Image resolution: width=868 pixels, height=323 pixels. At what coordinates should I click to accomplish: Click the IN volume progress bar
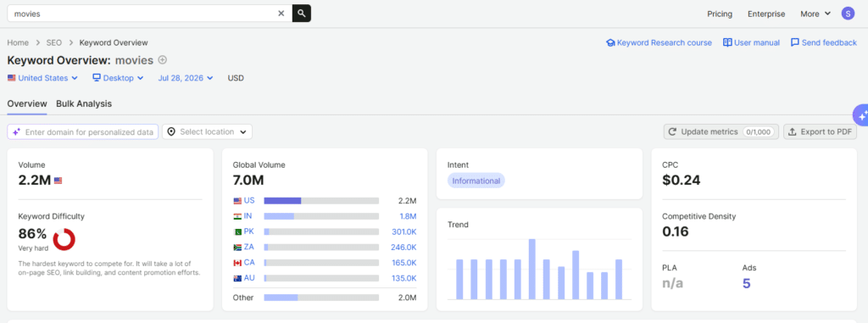[321, 216]
